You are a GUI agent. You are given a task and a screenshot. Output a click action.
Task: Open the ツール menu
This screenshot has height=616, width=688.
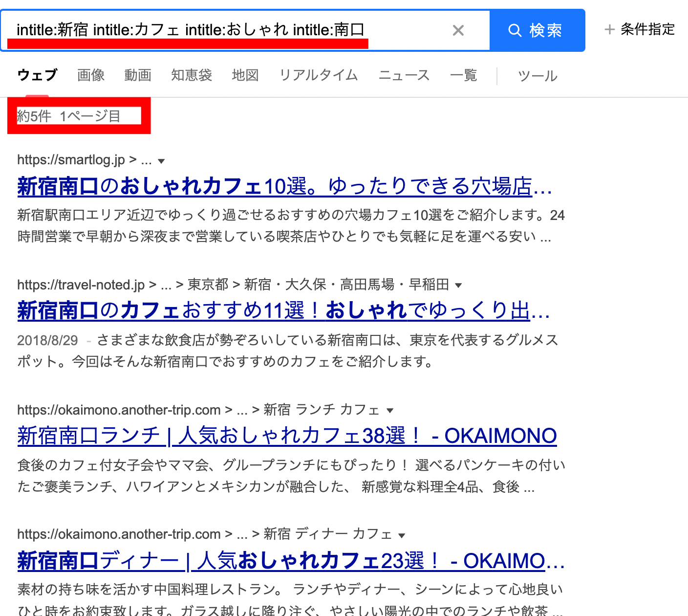point(537,76)
